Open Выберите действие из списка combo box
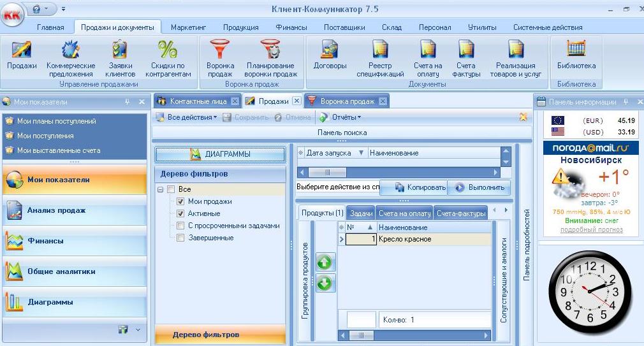The image size is (644, 346). pos(337,187)
